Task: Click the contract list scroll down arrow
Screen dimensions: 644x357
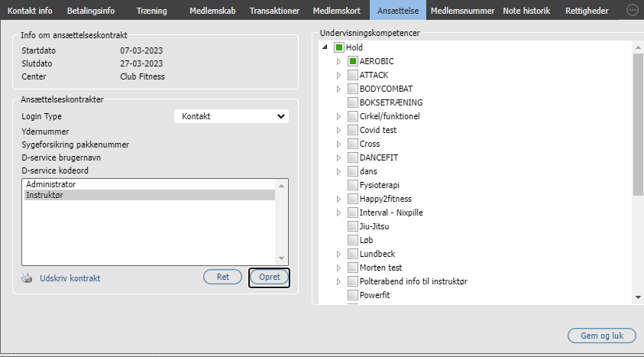Action: pyautogui.click(x=281, y=258)
